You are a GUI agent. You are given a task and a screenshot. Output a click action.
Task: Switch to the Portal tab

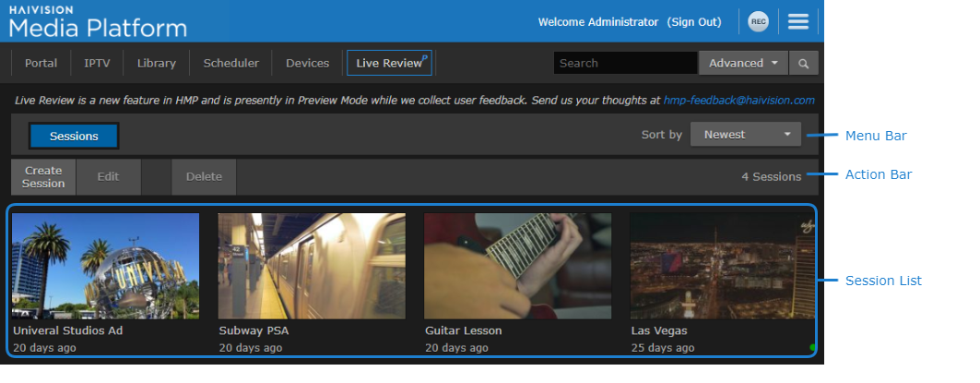pos(41,64)
